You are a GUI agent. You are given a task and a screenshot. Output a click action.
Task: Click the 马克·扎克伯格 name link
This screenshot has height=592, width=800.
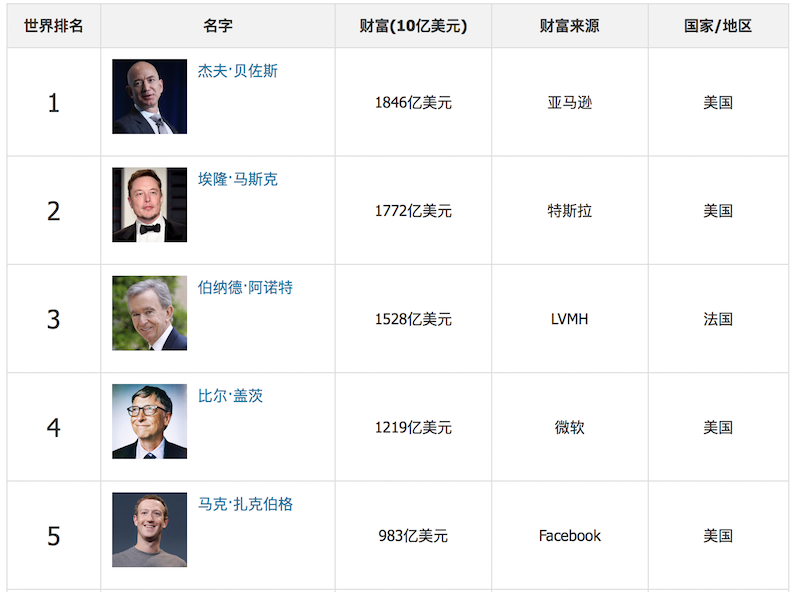(245, 504)
